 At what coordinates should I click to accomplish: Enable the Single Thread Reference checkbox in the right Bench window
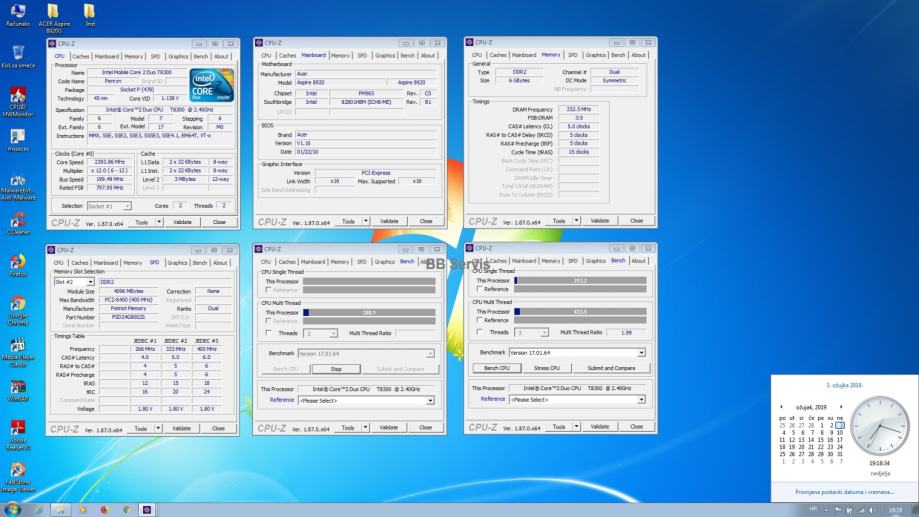click(x=479, y=289)
